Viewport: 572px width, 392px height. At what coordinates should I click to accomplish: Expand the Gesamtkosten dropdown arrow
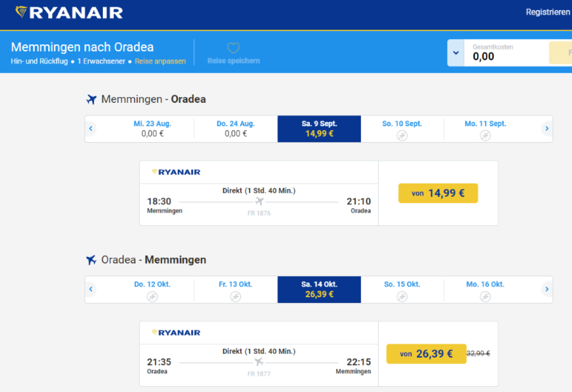pyautogui.click(x=456, y=53)
